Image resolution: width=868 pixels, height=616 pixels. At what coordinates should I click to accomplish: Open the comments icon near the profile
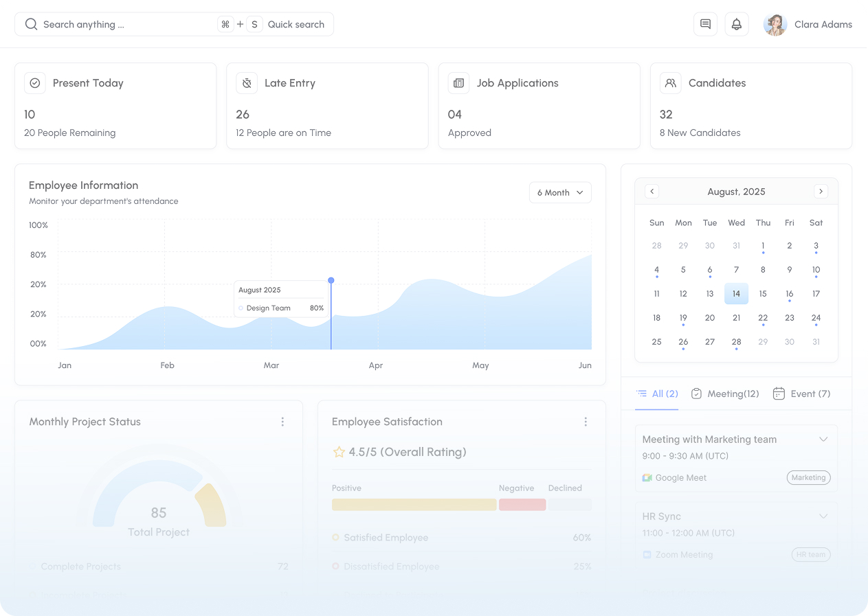point(705,24)
